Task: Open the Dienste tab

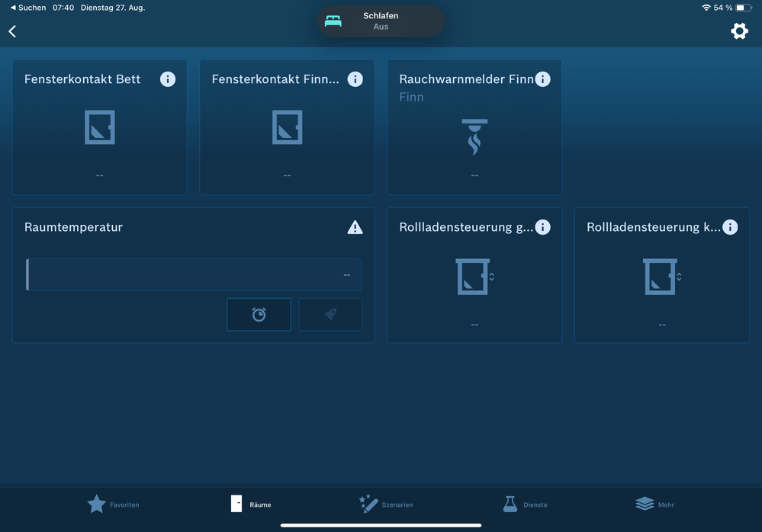Action: coord(525,505)
